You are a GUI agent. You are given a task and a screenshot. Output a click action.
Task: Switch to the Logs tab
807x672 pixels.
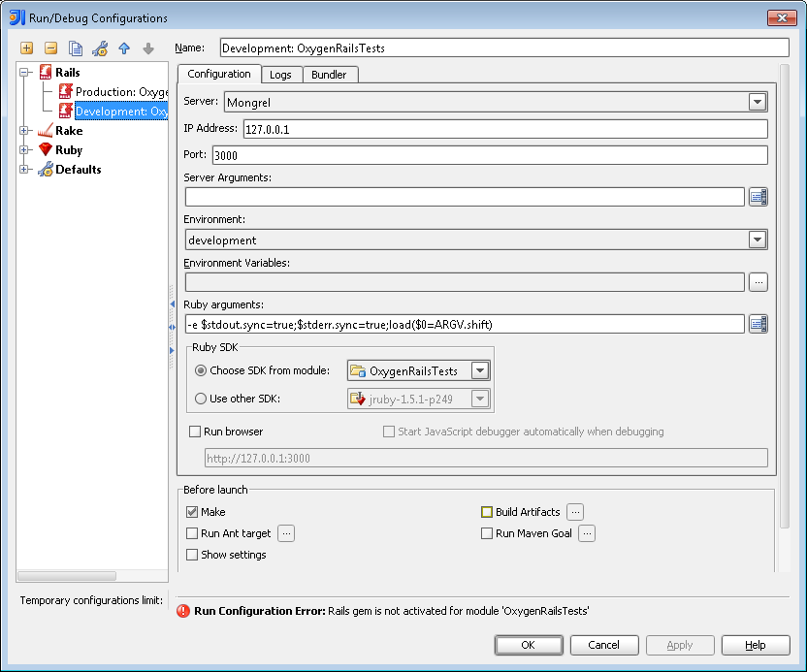tap(281, 74)
